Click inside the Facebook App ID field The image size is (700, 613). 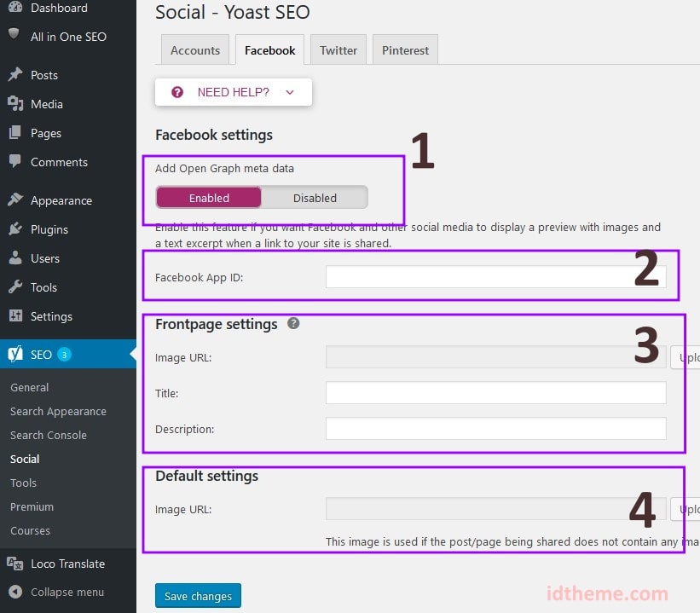tap(495, 275)
